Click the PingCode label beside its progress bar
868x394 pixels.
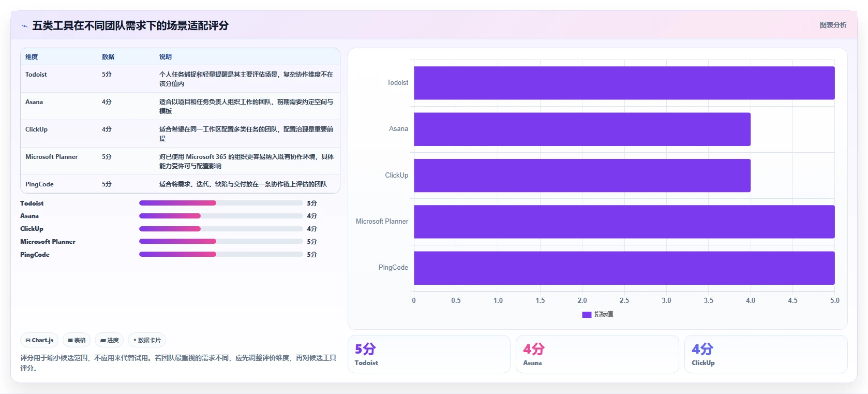click(35, 255)
